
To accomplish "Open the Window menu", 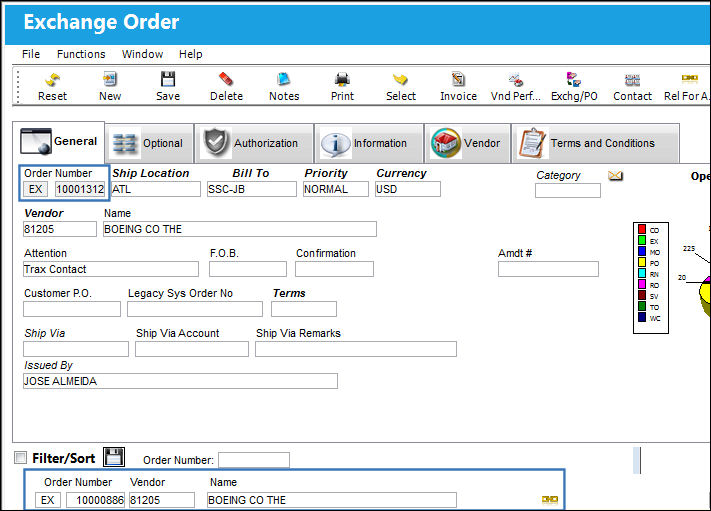I will 142,54.
